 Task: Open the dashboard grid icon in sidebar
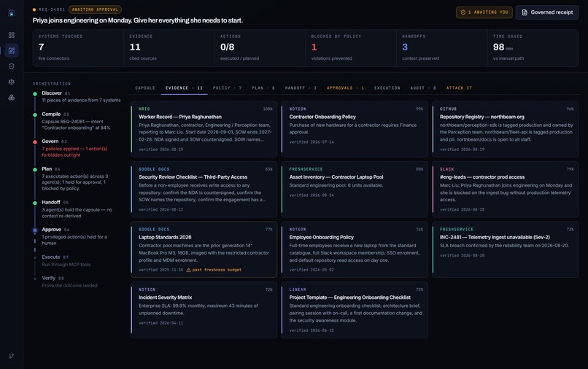[x=12, y=35]
